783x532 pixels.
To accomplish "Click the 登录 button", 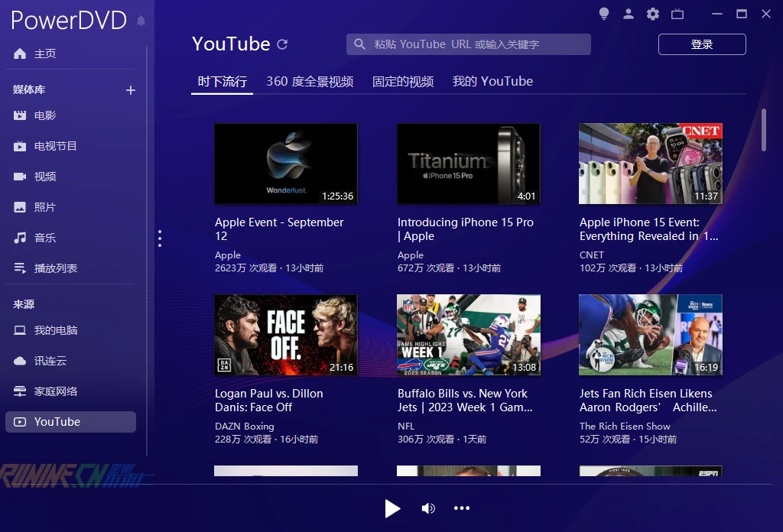I will pyautogui.click(x=701, y=44).
